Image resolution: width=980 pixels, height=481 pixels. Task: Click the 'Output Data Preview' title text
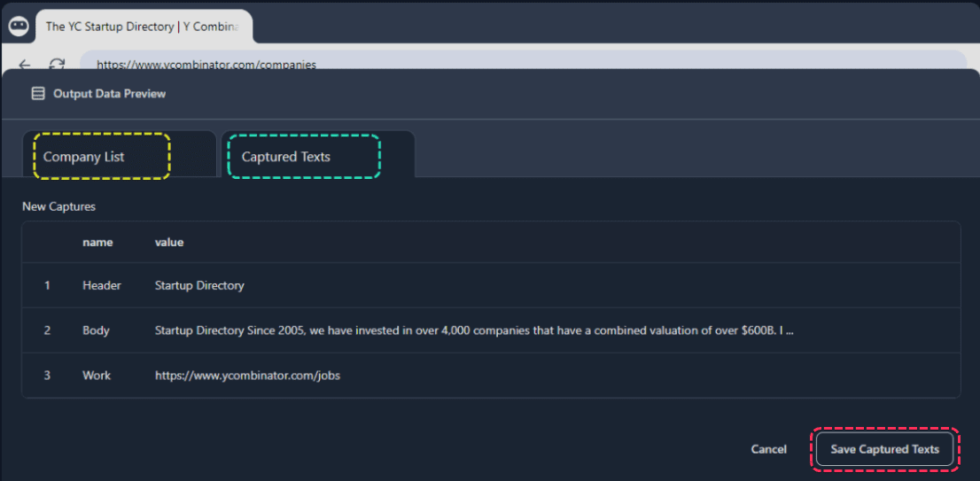tap(109, 94)
